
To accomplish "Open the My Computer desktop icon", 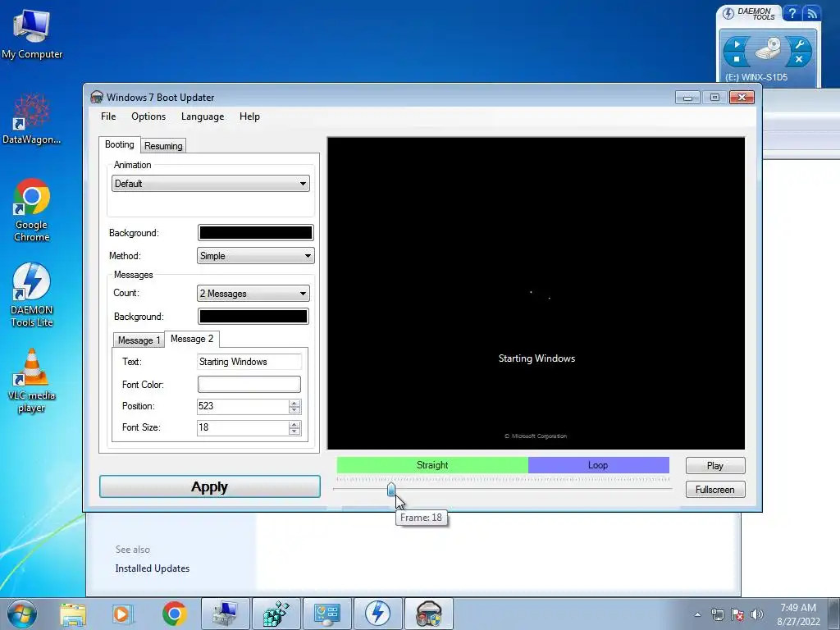I will [x=32, y=34].
